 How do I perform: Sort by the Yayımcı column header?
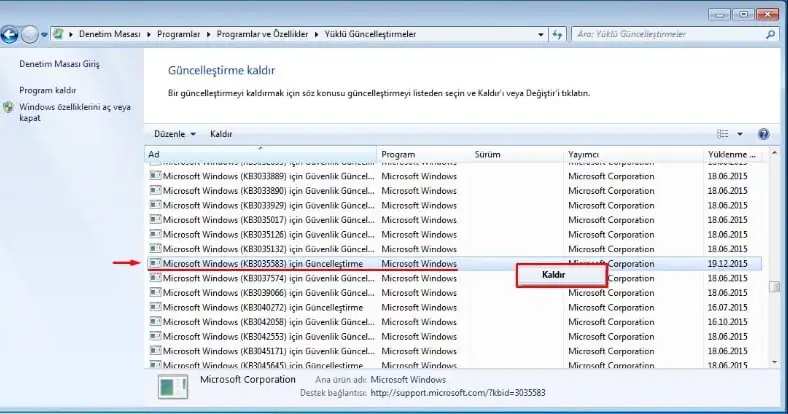point(633,154)
